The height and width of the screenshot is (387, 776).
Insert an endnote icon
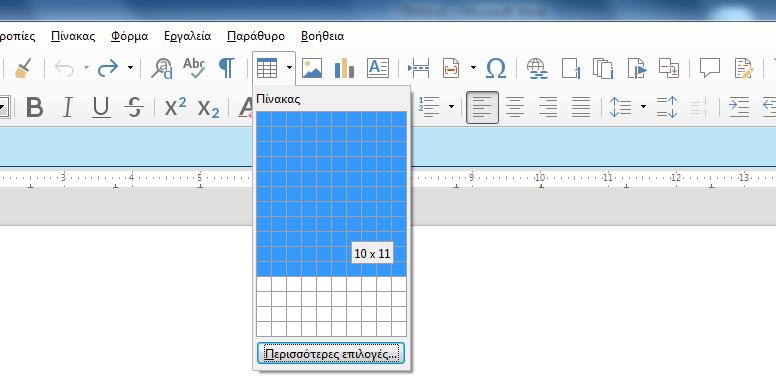[603, 68]
